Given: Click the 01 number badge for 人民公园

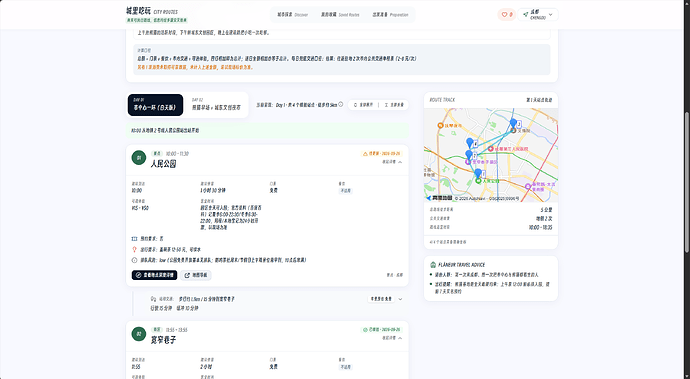Looking at the screenshot, I should 139,158.
